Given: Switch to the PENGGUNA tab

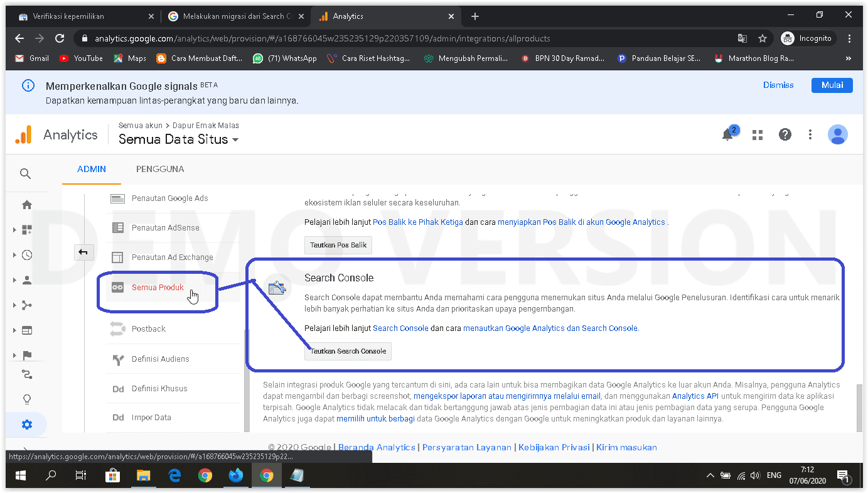Looking at the screenshot, I should point(160,169).
